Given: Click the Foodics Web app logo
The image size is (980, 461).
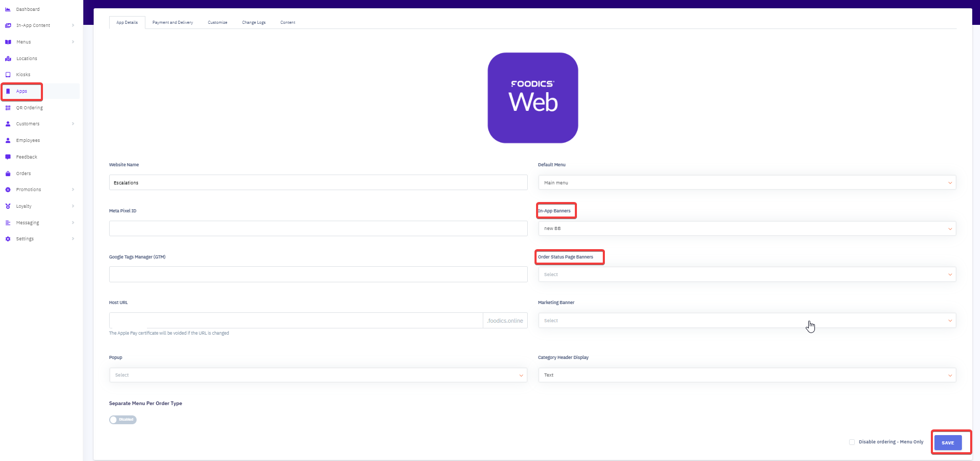Looking at the screenshot, I should pos(532,98).
